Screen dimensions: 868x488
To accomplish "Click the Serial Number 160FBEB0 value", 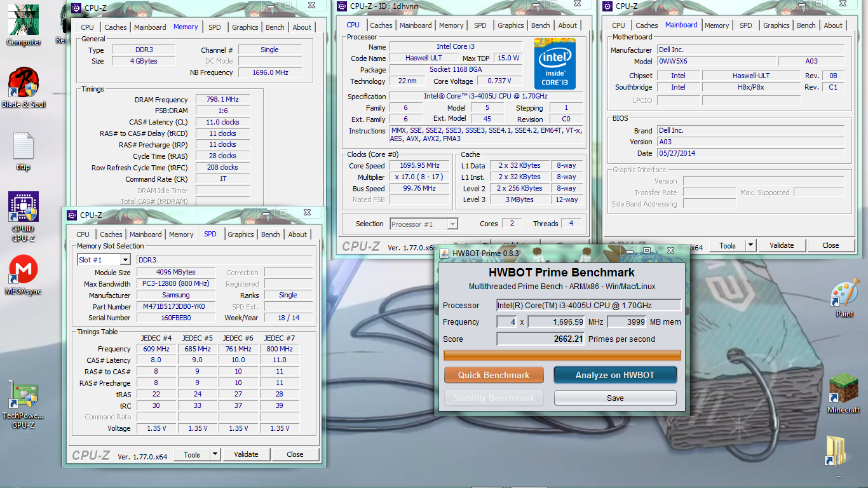I will pos(176,318).
